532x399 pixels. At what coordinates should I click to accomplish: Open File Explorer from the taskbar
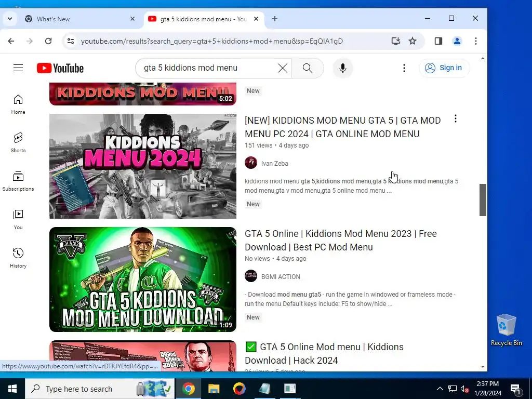tap(214, 389)
